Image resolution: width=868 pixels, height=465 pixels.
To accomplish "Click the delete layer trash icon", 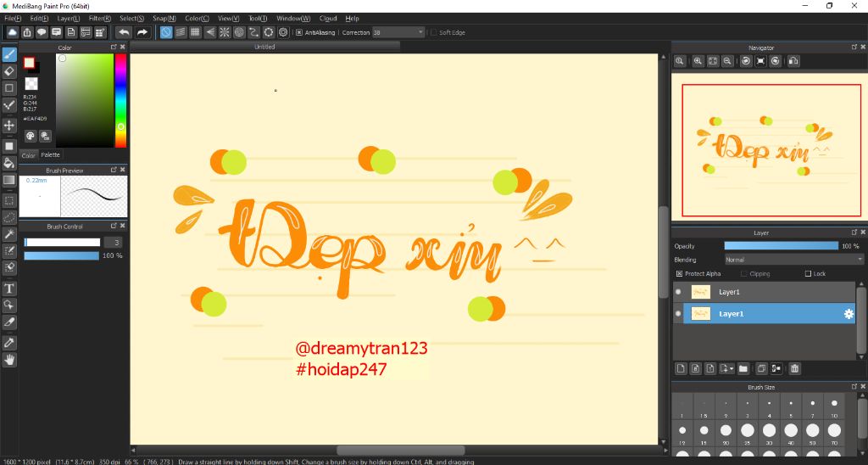I will pyautogui.click(x=794, y=368).
